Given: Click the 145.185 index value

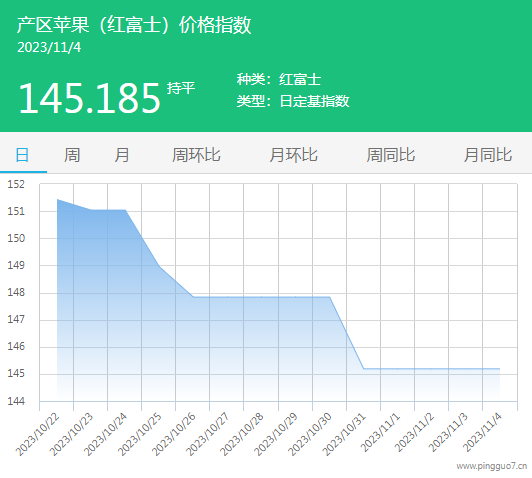Looking at the screenshot, I should 89,98.
